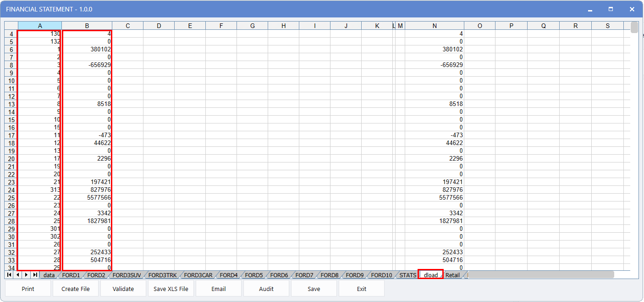This screenshot has width=644, height=302.
Task: Open the STATS sheet tab
Action: [408, 275]
